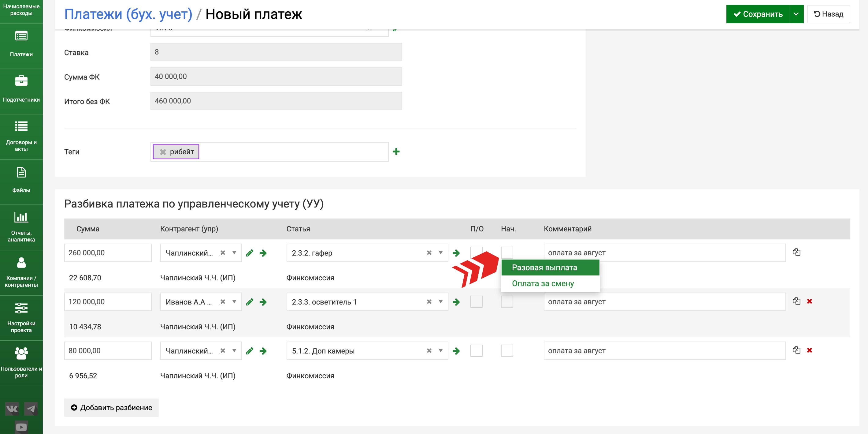Viewport: 868px width, 434px height.
Task: Copy comment icon on the 260 000,00 row
Action: tap(796, 252)
